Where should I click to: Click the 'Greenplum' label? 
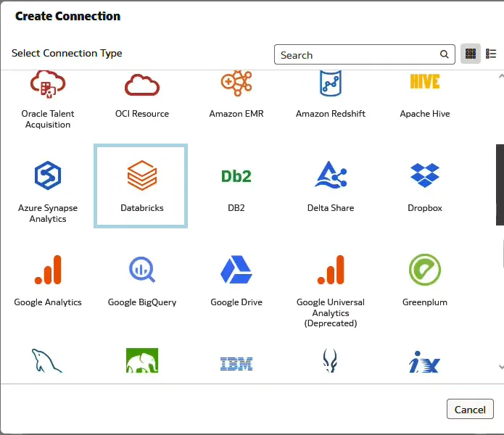pyautogui.click(x=425, y=302)
